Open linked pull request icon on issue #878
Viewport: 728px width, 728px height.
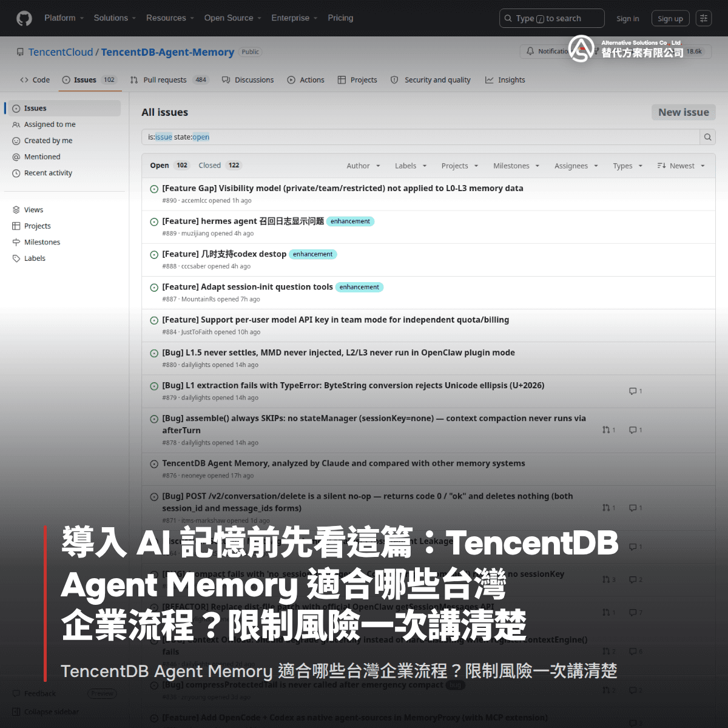[x=608, y=430]
